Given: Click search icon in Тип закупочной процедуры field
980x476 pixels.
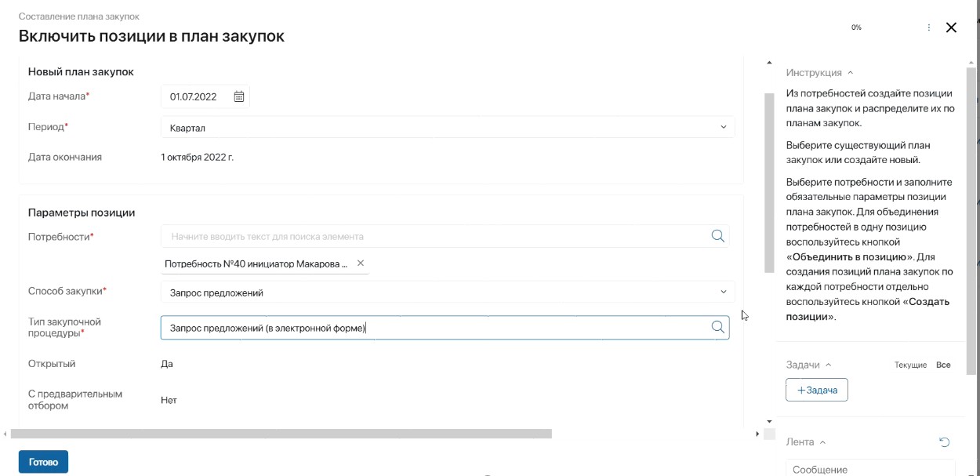Looking at the screenshot, I should pyautogui.click(x=717, y=328).
